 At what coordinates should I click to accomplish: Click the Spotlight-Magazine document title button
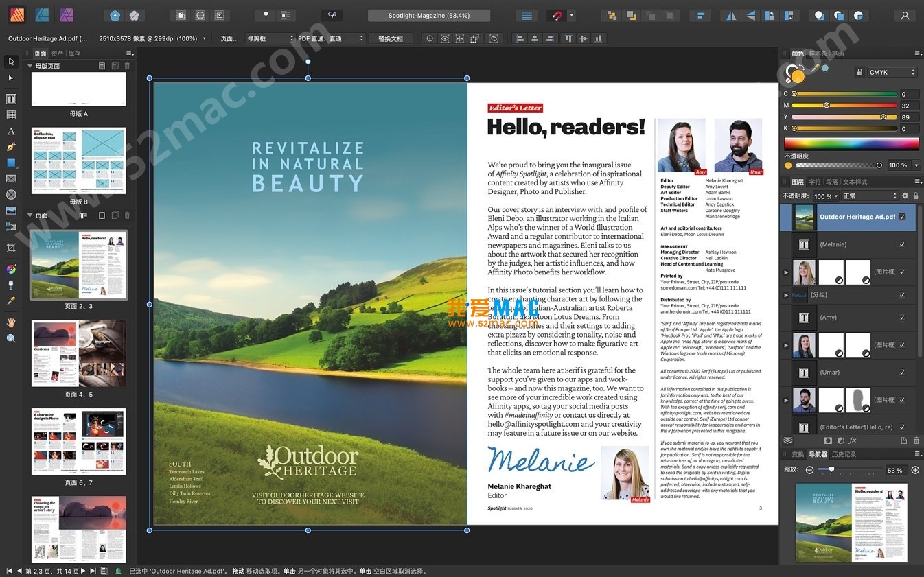429,15
